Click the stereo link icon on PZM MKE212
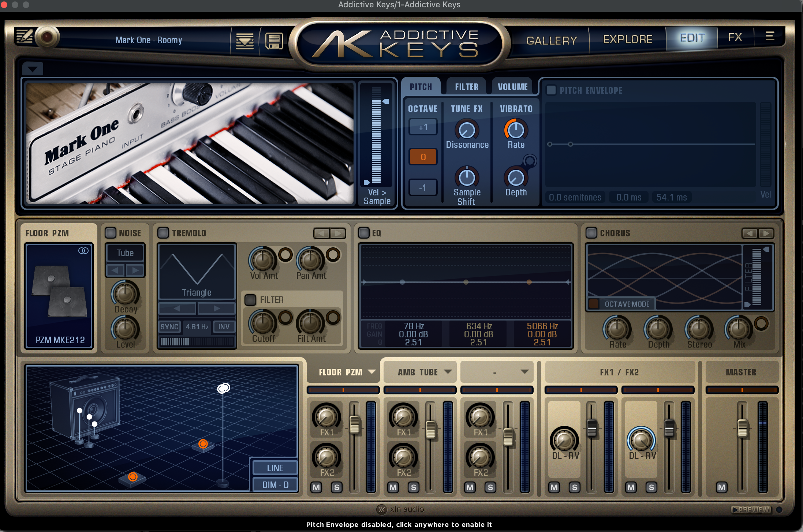 tap(83, 251)
